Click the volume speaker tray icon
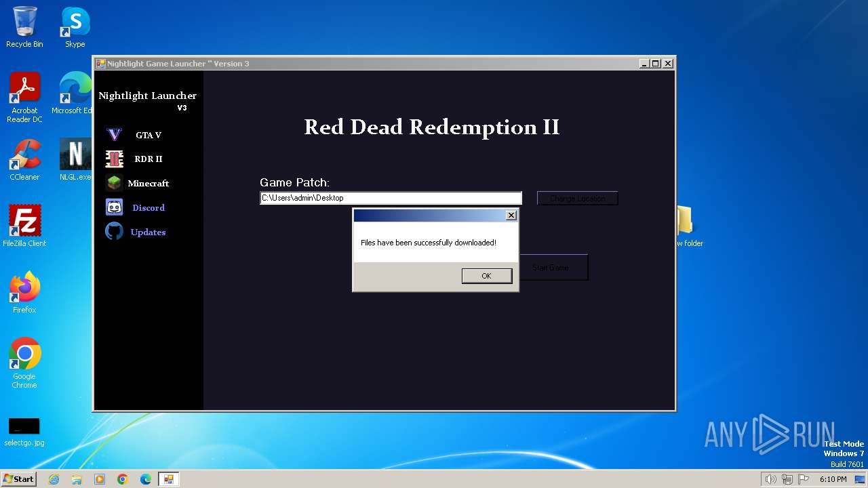The image size is (868, 488). (x=770, y=479)
